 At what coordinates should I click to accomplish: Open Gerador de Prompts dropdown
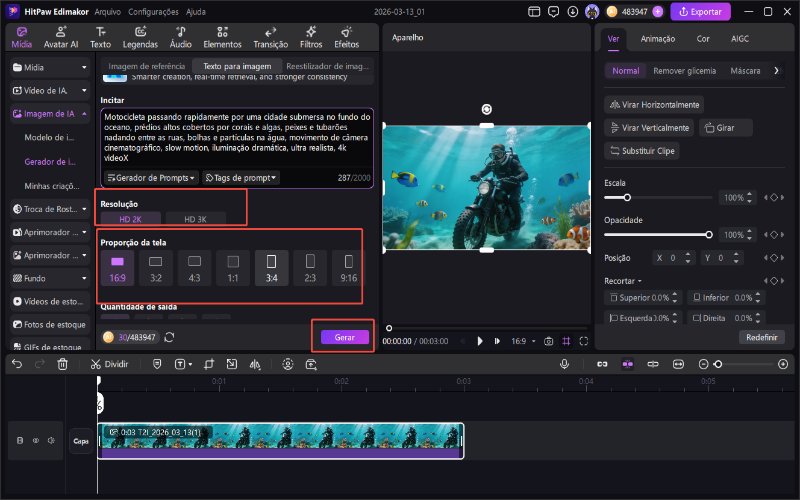(x=151, y=178)
